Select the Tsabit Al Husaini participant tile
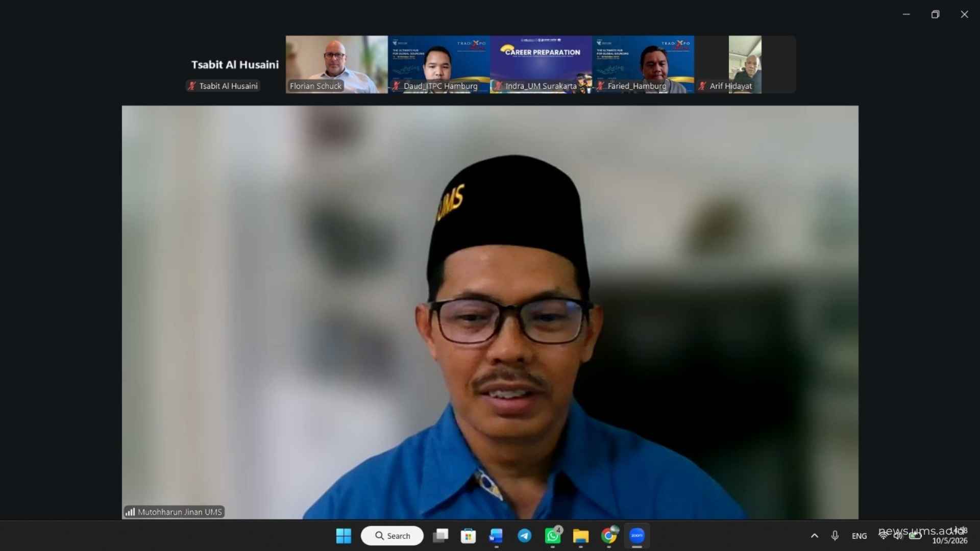 [x=234, y=64]
